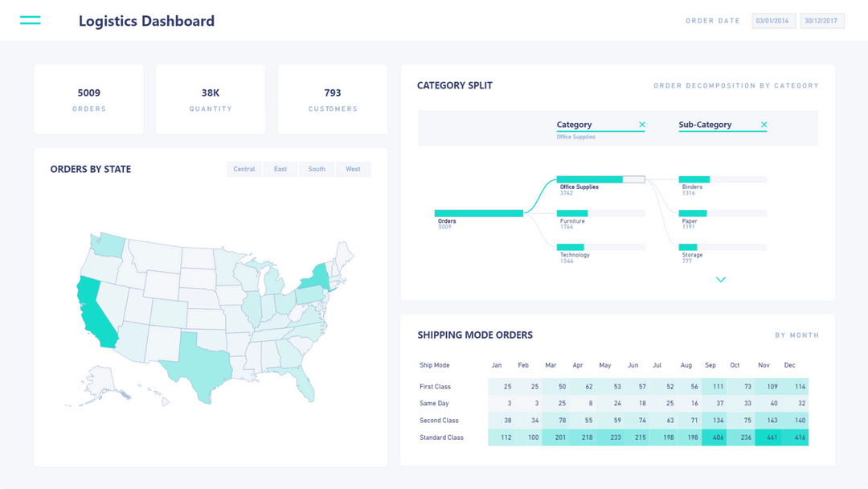Viewport: 868px width, 489px height.
Task: Remove the Sub-Category filter via its X icon
Action: pos(764,125)
